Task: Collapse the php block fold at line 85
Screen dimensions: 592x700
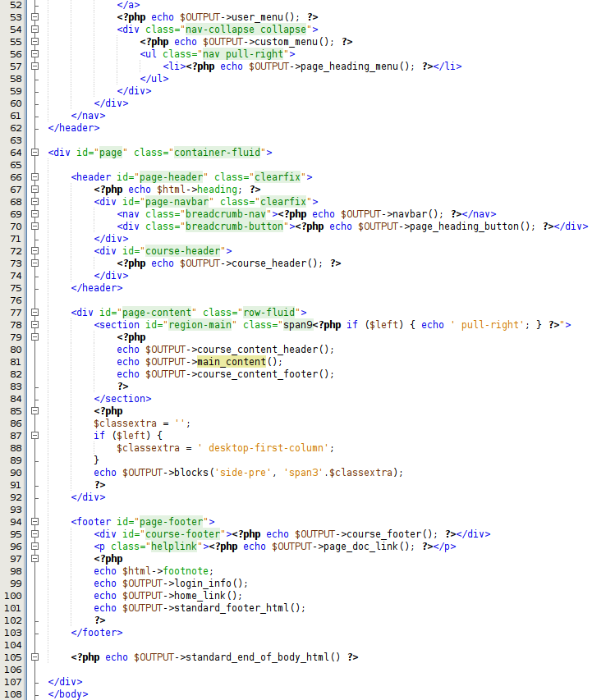Action: coord(34,411)
